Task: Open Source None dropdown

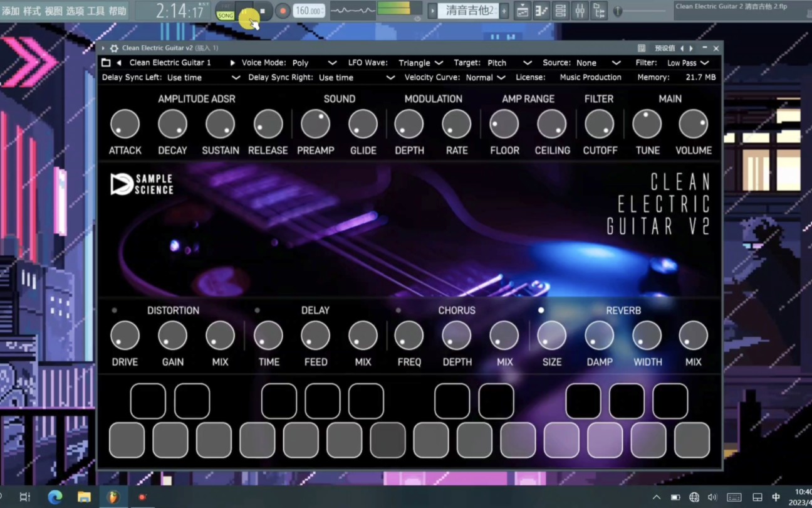Action: [598, 63]
